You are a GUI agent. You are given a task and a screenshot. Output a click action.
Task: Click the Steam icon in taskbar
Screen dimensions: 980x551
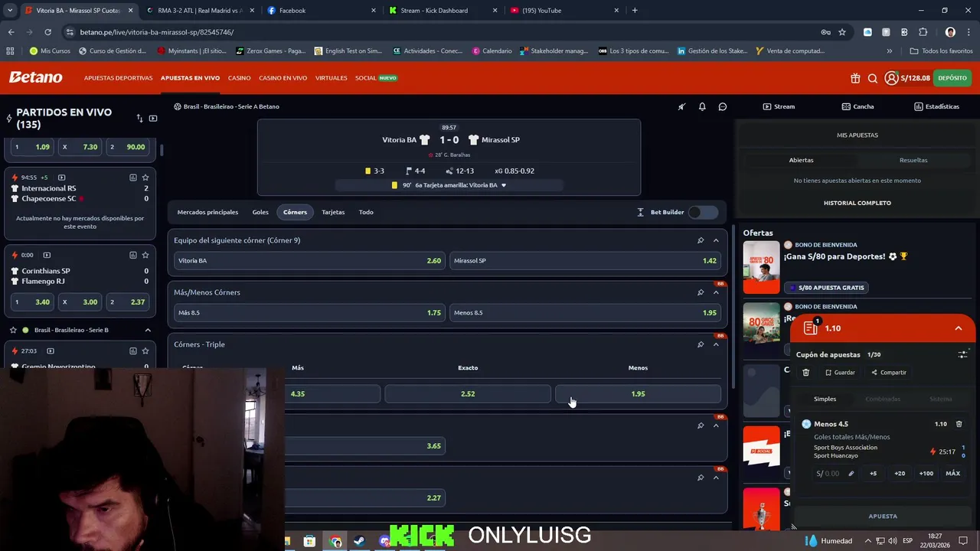click(358, 541)
